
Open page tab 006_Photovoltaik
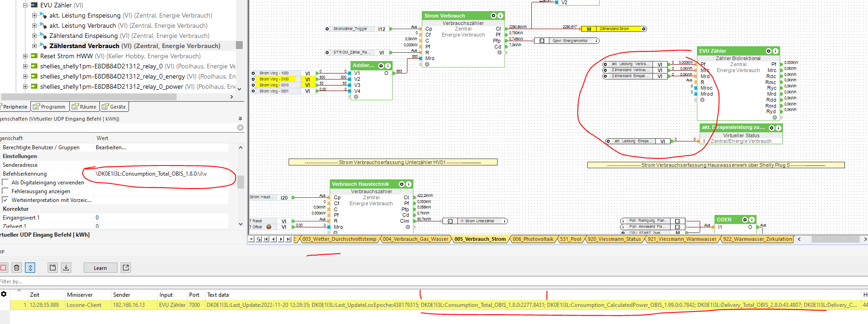533,239
